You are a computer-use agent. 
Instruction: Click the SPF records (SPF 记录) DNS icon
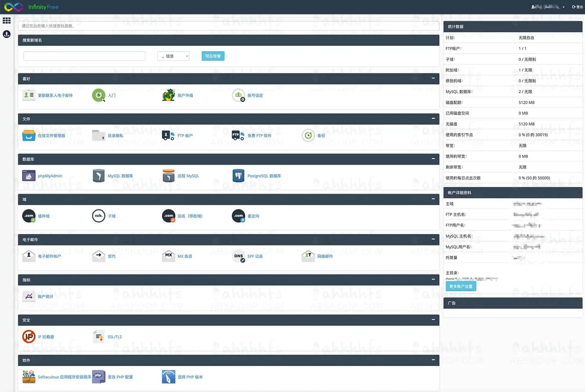pos(238,256)
